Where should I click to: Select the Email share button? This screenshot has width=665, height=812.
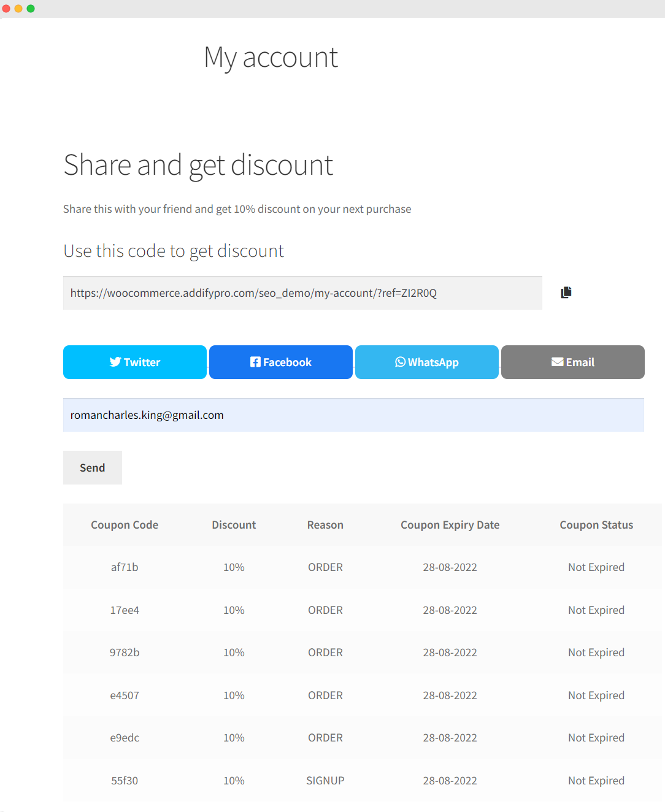572,362
